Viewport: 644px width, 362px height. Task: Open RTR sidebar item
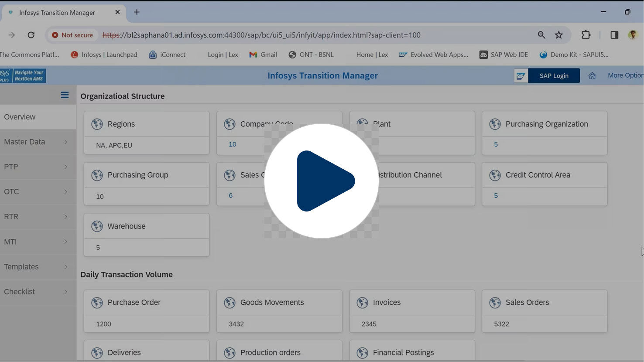pyautogui.click(x=38, y=216)
